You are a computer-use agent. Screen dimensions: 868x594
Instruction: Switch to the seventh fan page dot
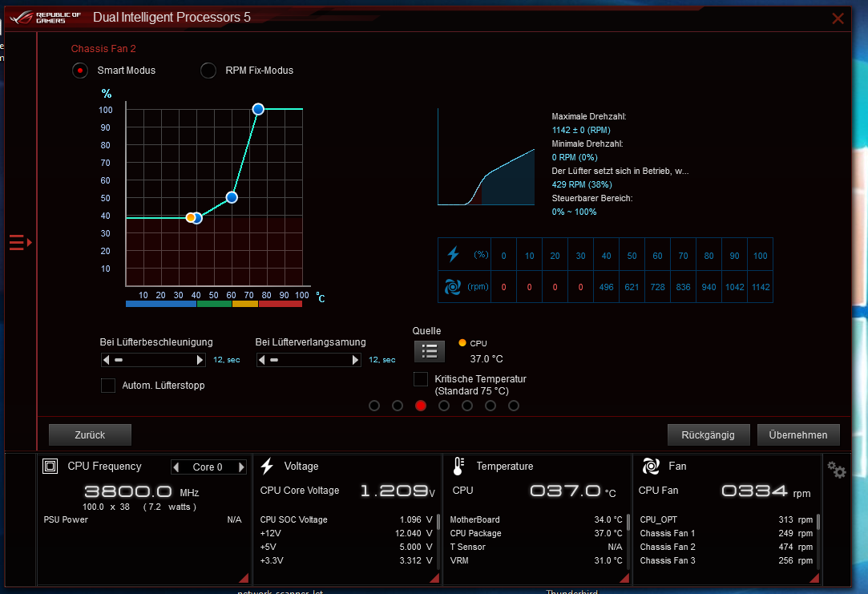coord(514,406)
